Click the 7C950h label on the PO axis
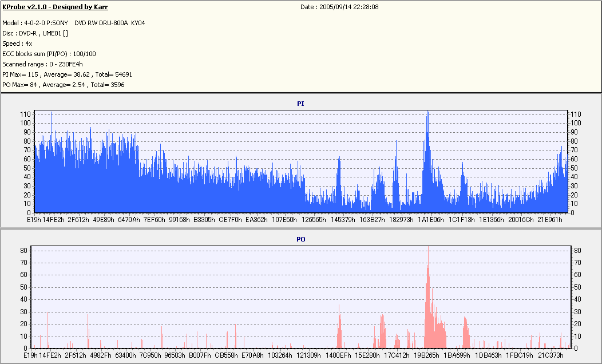 click(x=150, y=355)
